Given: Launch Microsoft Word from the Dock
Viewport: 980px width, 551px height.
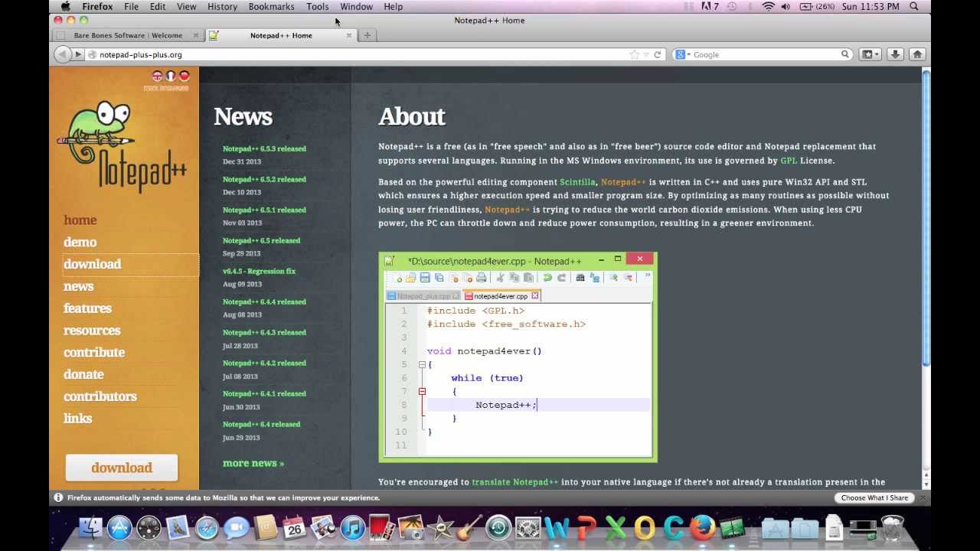Looking at the screenshot, I should pos(557,528).
